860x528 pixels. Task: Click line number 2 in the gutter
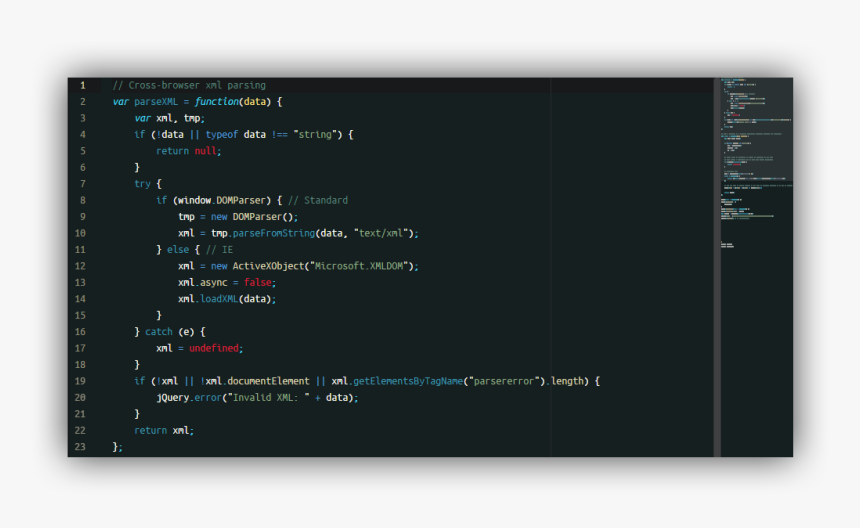click(83, 102)
